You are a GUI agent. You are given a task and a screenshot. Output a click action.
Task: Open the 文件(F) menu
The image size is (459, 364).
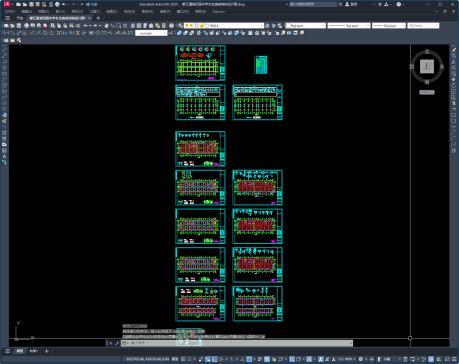[x=10, y=11]
